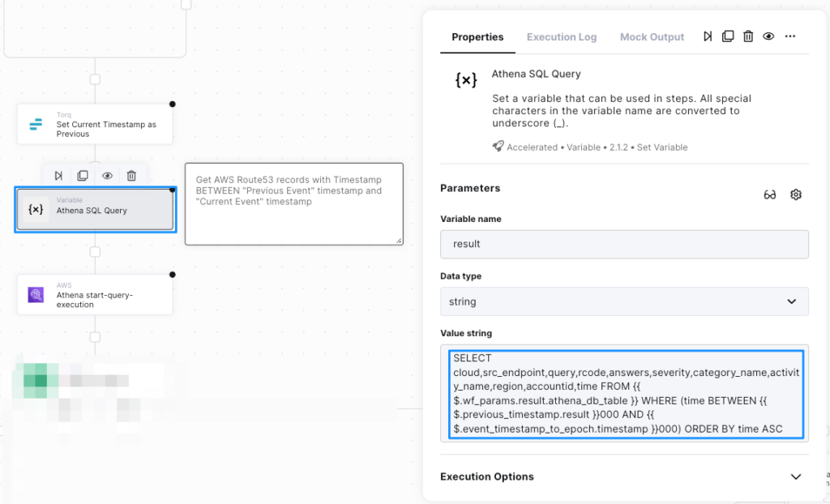Open the more options ellipsis menu
Image resolution: width=830 pixels, height=504 pixels.
pyautogui.click(x=790, y=36)
